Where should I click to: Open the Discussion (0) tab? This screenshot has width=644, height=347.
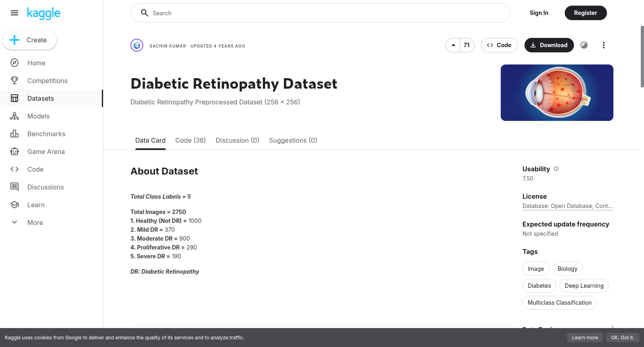point(237,140)
